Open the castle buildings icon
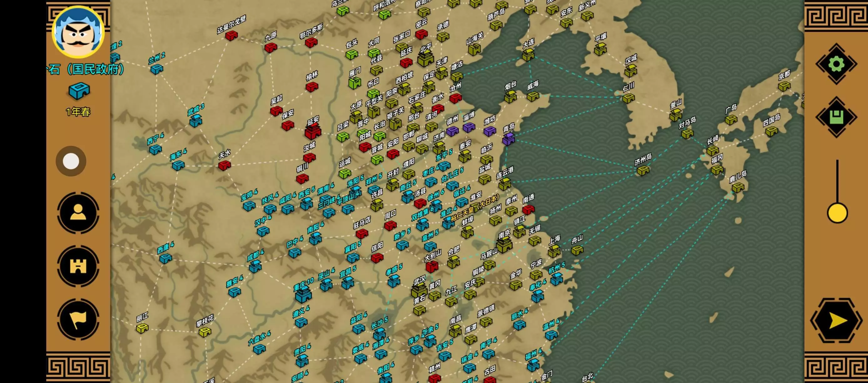 (x=78, y=266)
